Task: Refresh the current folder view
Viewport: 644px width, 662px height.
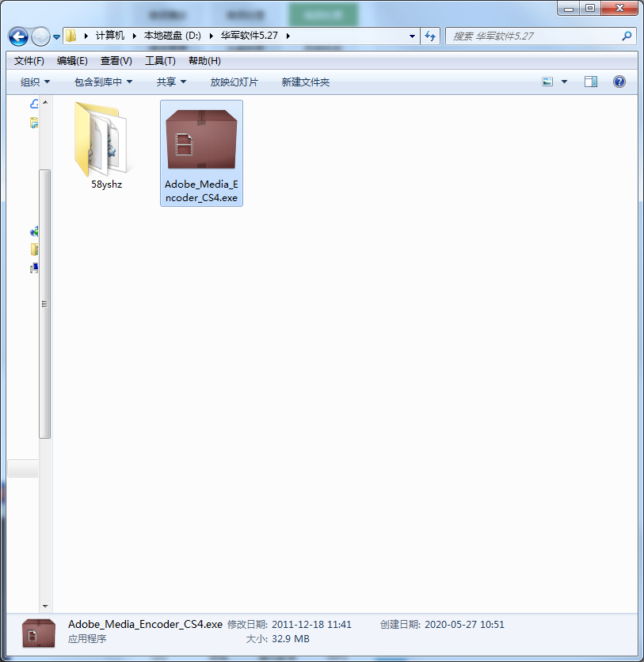Action: [430, 36]
